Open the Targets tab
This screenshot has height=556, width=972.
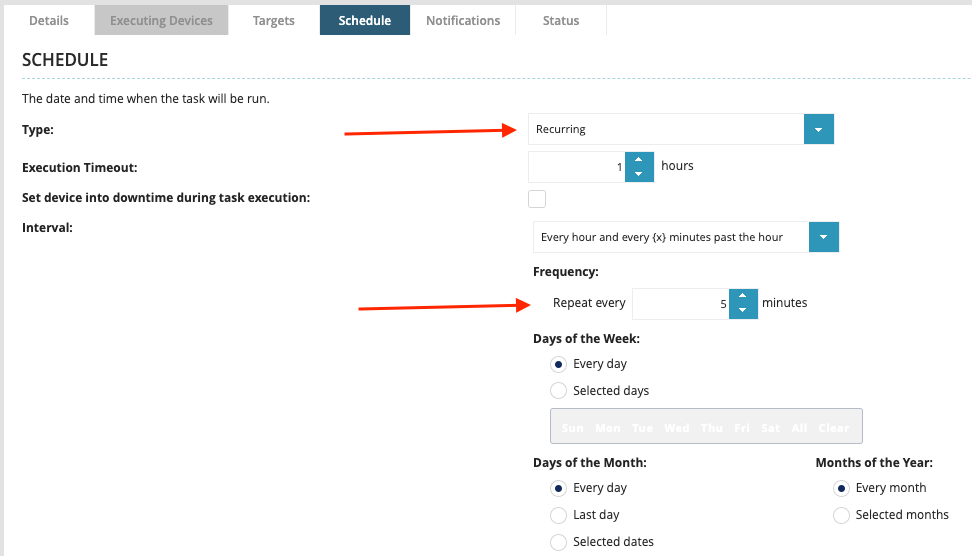(x=274, y=21)
